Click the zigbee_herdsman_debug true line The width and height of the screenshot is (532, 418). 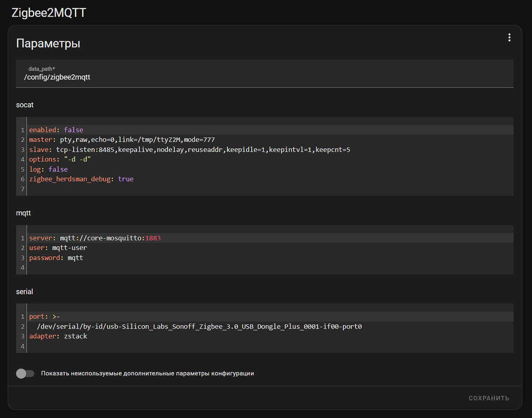pyautogui.click(x=81, y=179)
